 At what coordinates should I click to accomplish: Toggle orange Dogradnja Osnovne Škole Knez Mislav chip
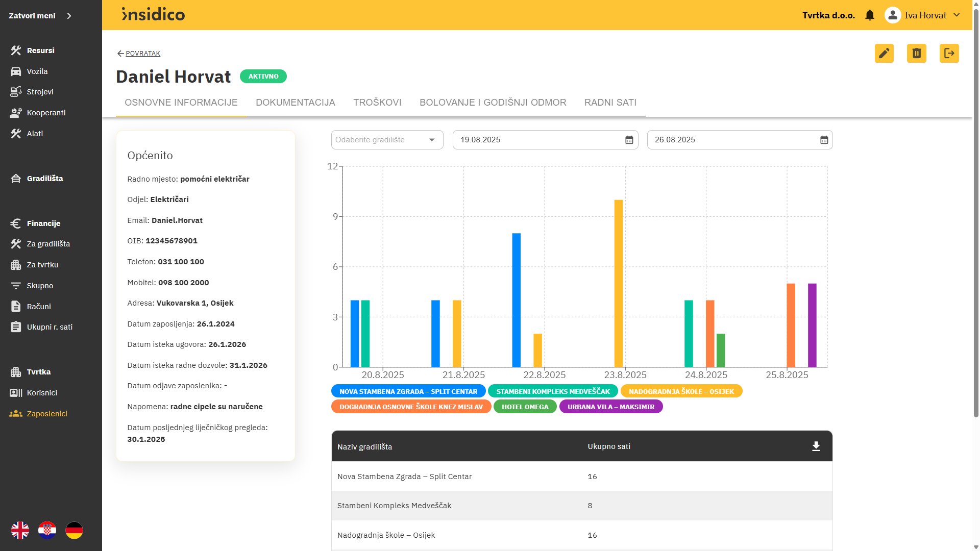coord(411,407)
